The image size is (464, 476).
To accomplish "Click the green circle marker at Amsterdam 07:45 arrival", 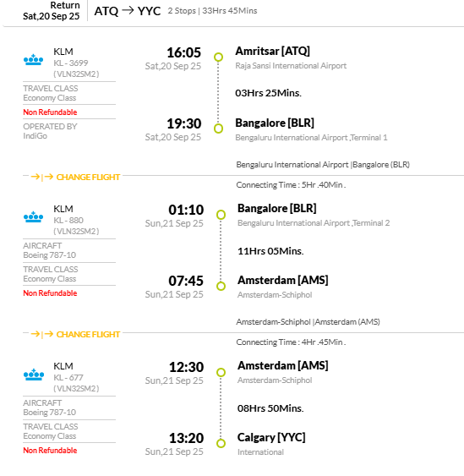I will pos(221,286).
